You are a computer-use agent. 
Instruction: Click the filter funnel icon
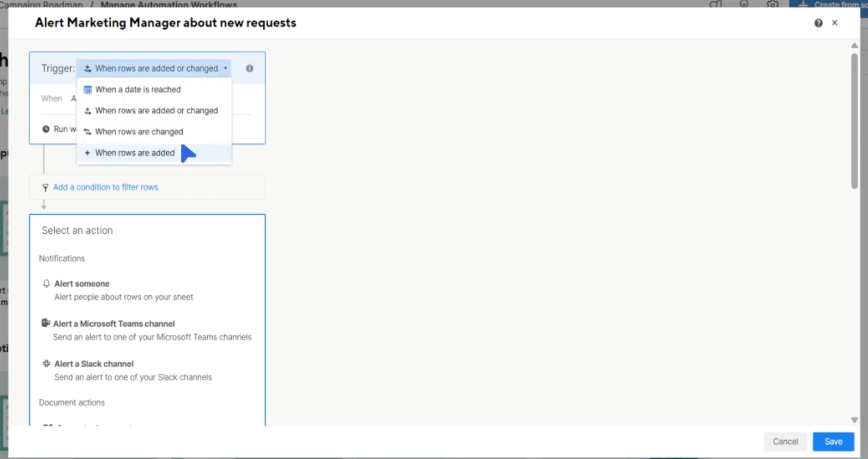click(x=45, y=188)
